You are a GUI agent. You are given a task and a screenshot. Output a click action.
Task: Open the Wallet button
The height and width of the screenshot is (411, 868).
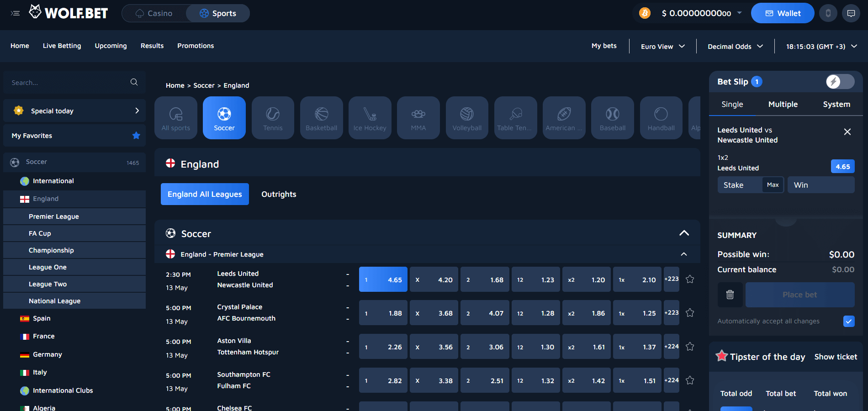coord(782,13)
